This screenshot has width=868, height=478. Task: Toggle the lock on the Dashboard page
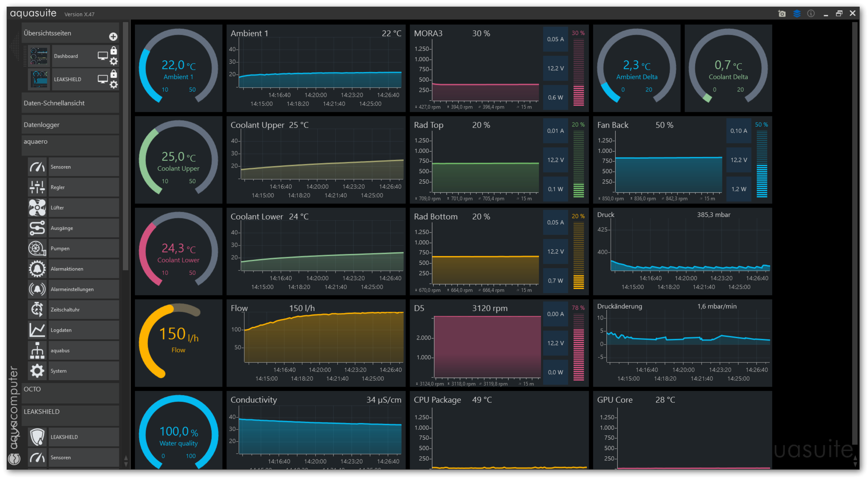[x=114, y=51]
